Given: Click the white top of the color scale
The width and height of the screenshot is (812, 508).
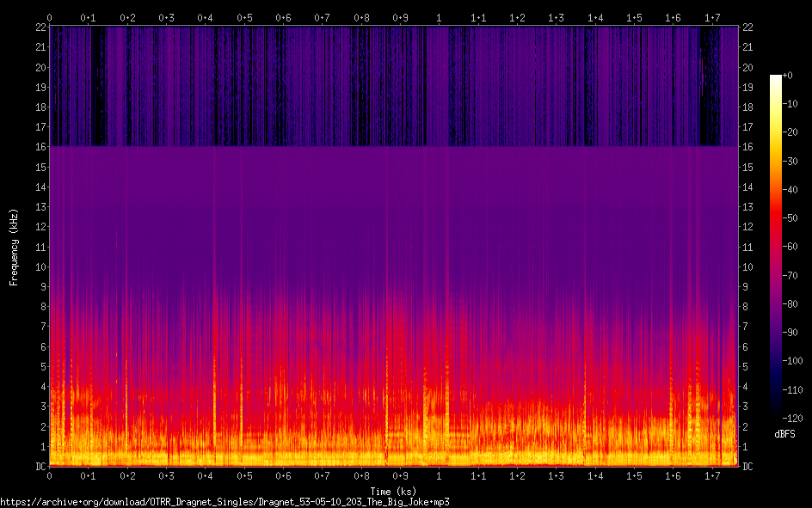Looking at the screenshot, I should point(776,78).
